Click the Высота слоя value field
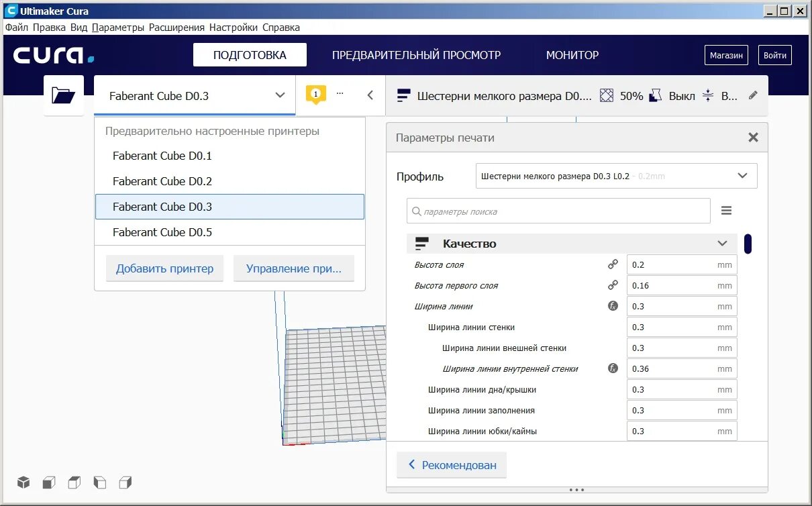Image resolution: width=812 pixels, height=506 pixels. 682,264
